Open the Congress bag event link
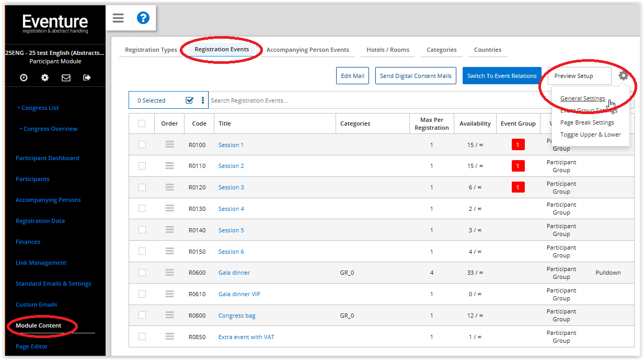This screenshot has height=360, width=644. tap(237, 316)
